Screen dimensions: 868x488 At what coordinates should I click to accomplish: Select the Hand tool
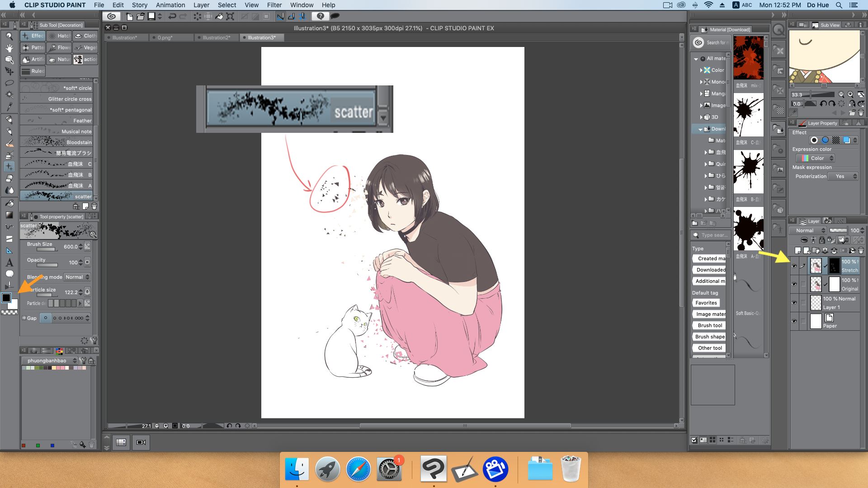pos(9,48)
